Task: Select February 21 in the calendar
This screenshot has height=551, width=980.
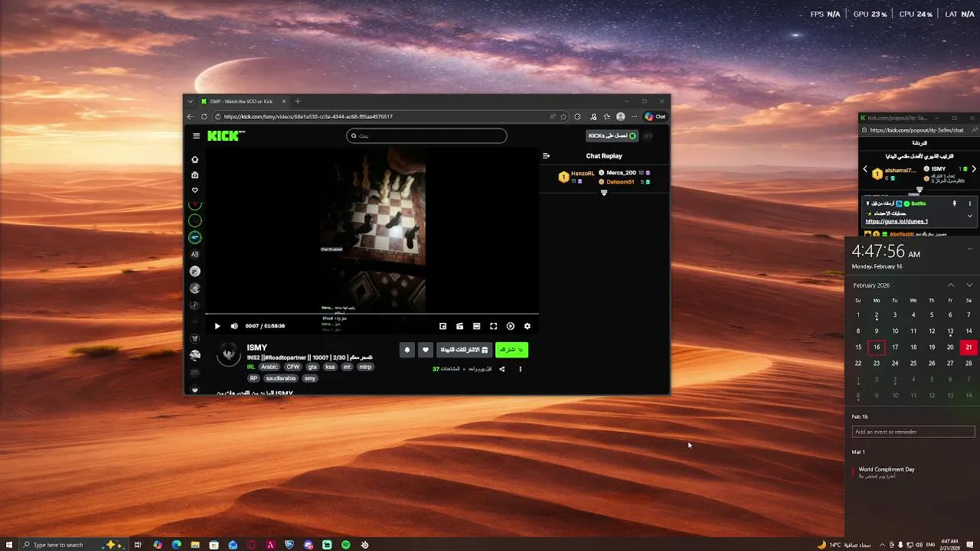Action: click(969, 347)
